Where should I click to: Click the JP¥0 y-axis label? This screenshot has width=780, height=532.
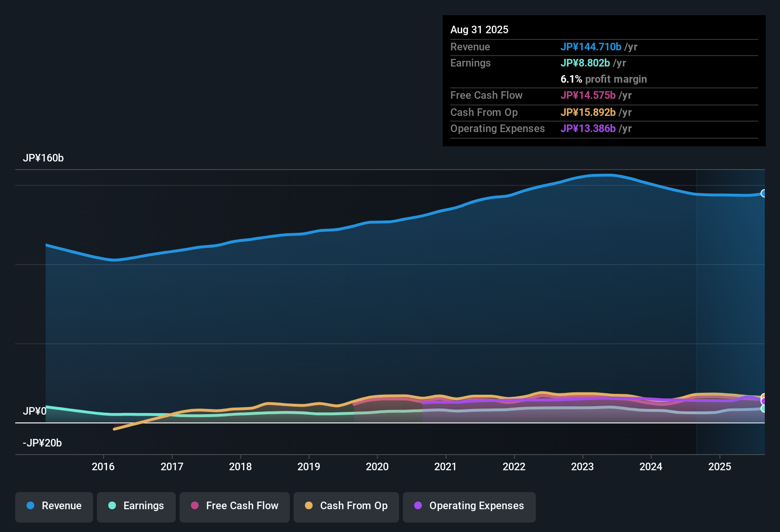[35, 411]
